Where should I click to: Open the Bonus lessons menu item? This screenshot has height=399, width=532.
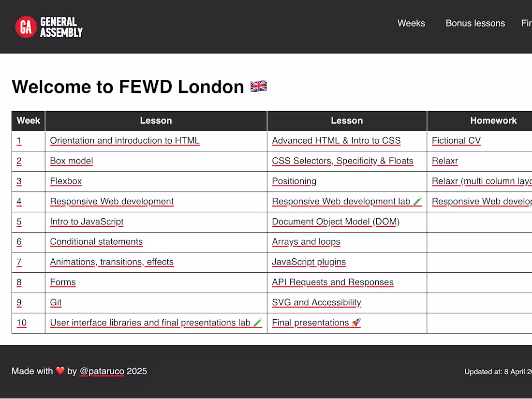[x=475, y=23]
